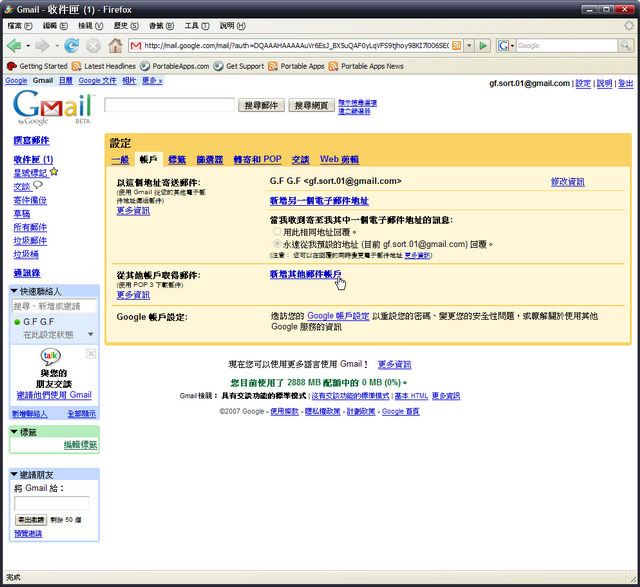
Task: Switch to the General (一般) settings tab
Action: 120,160
